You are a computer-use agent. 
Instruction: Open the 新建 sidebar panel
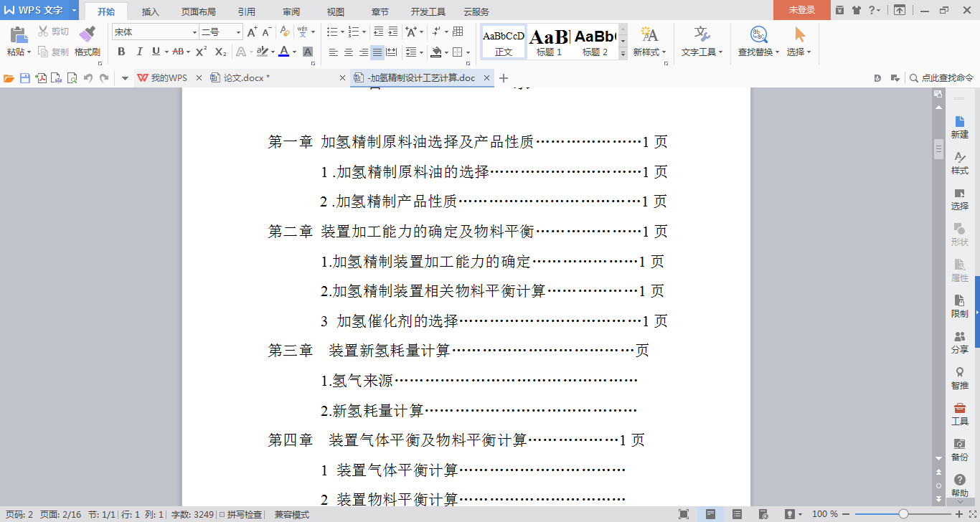pyautogui.click(x=959, y=127)
